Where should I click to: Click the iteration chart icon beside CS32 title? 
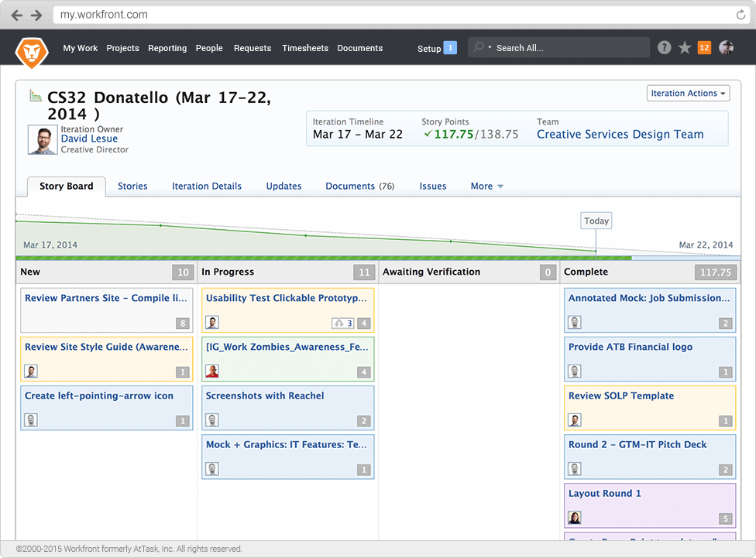click(x=36, y=96)
